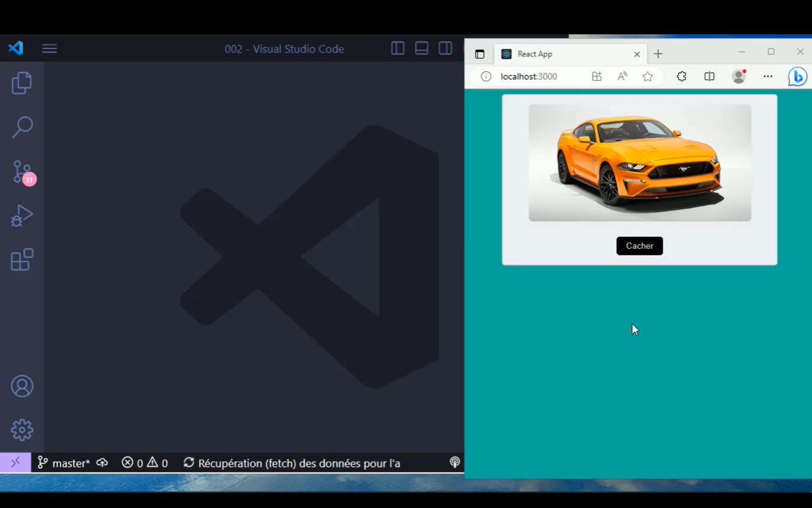Open the Search view

[x=22, y=127]
